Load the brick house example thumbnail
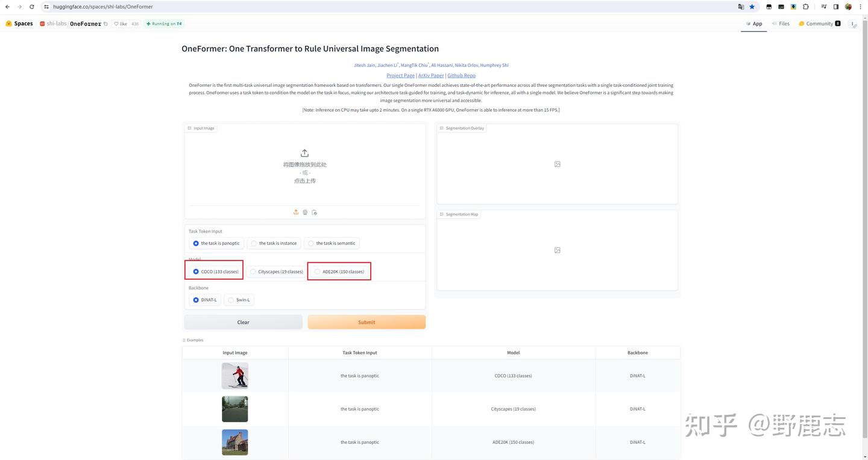 click(x=235, y=442)
